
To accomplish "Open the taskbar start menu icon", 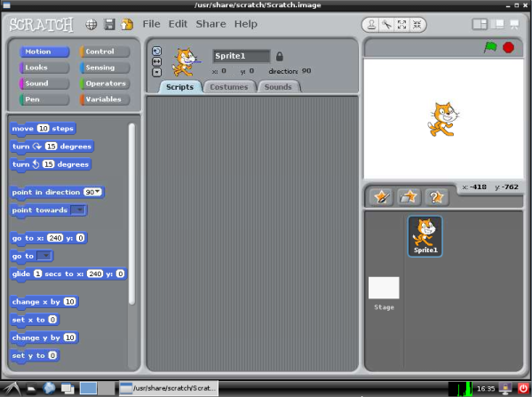I will pos(12,388).
